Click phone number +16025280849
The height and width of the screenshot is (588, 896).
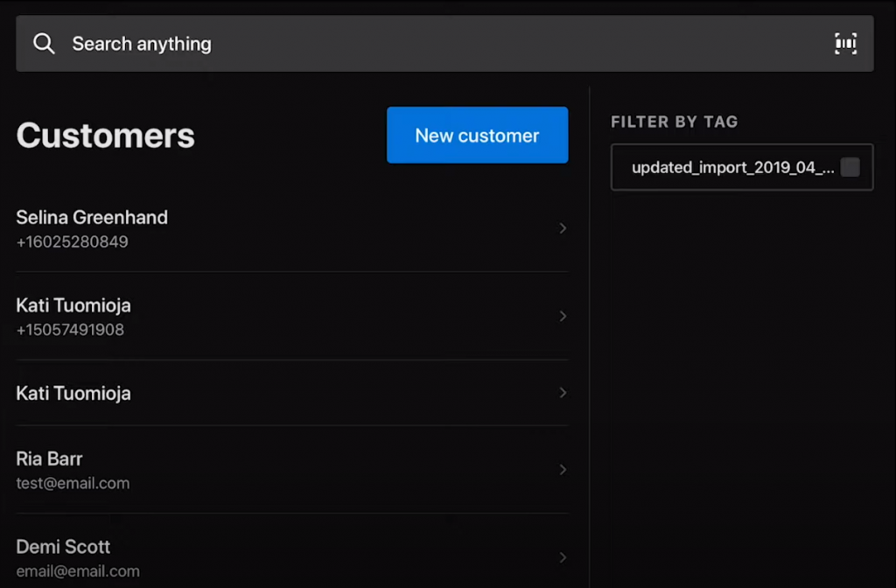[72, 241]
